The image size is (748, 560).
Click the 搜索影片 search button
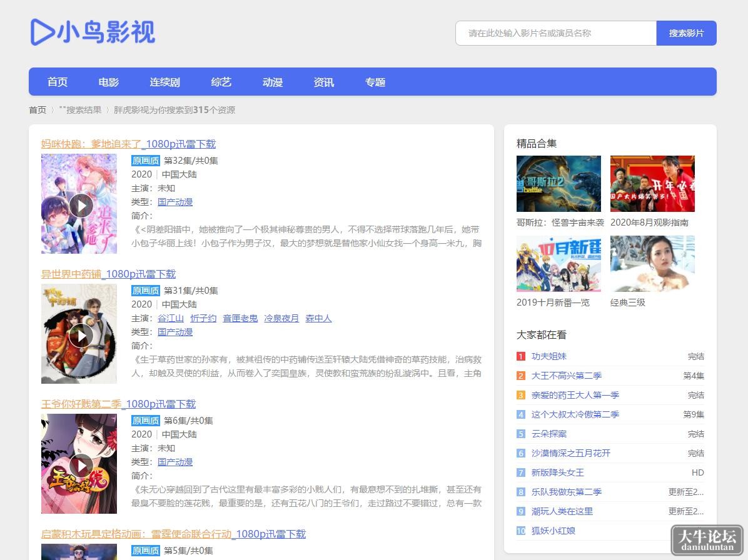click(x=687, y=33)
